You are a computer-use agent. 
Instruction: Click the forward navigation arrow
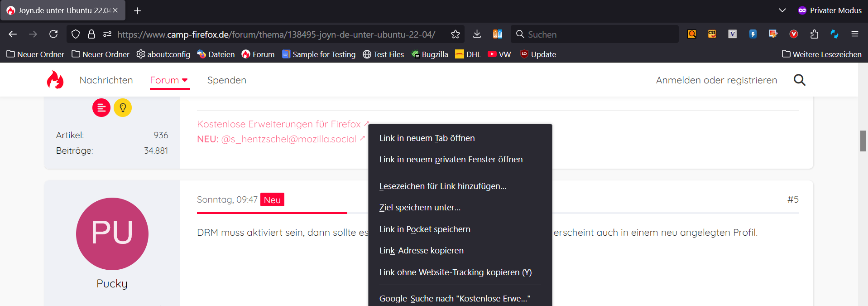tap(33, 34)
